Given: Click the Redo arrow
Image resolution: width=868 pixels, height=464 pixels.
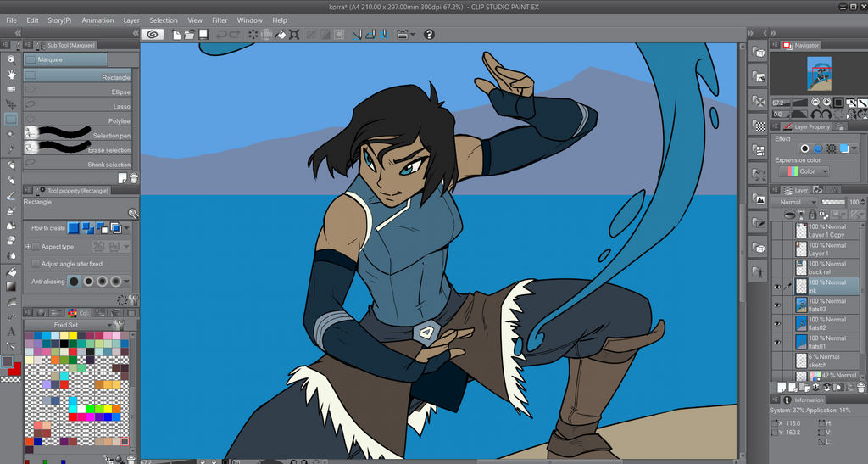Looking at the screenshot, I should point(235,35).
